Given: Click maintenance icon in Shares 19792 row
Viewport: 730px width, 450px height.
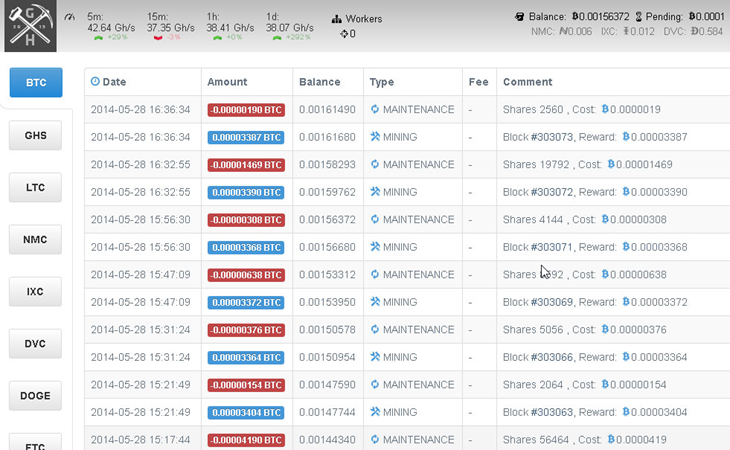Looking at the screenshot, I should point(375,164).
